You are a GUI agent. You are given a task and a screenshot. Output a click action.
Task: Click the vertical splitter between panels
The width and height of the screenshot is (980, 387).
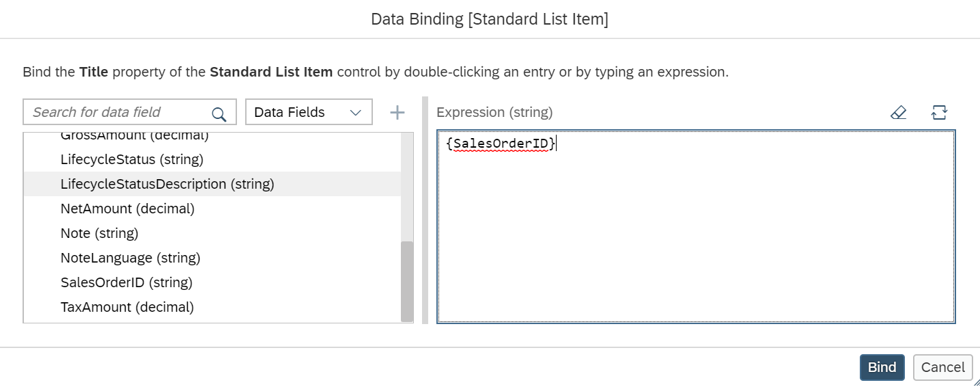(x=425, y=210)
